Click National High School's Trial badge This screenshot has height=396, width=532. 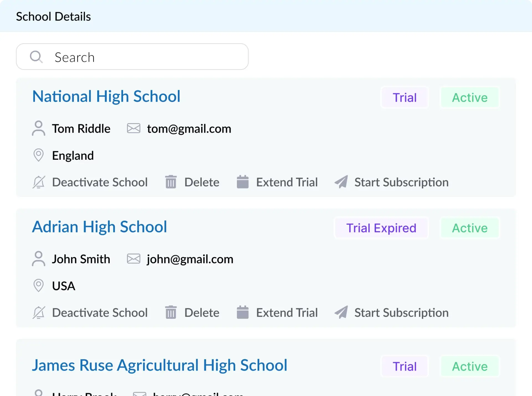(405, 98)
